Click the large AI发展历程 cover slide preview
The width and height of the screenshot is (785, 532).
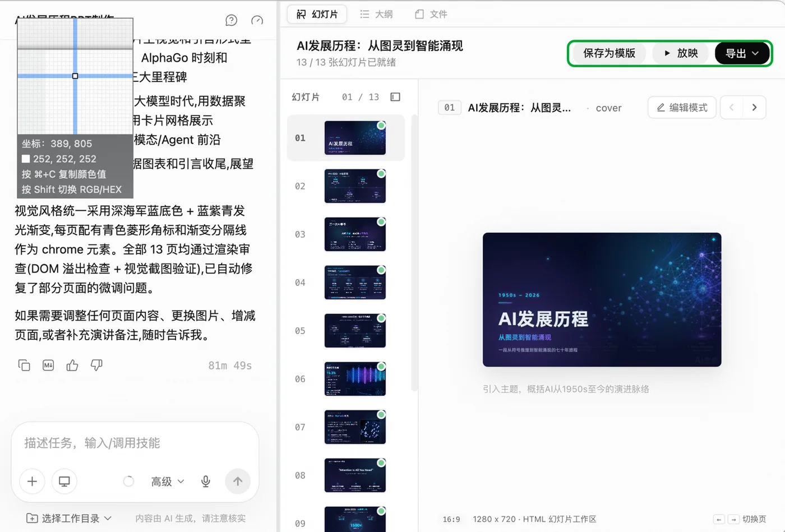[602, 299]
